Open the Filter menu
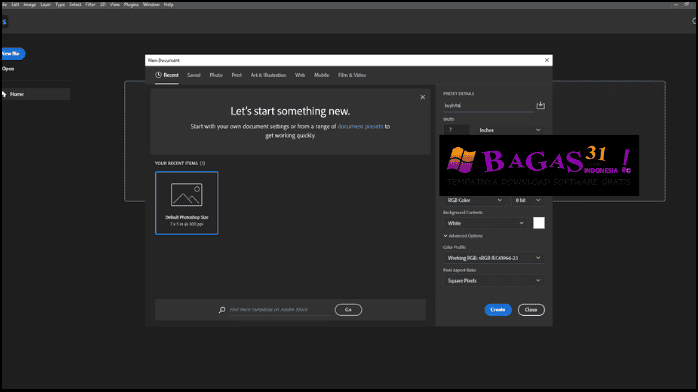Image resolution: width=698 pixels, height=392 pixels. [90, 4]
